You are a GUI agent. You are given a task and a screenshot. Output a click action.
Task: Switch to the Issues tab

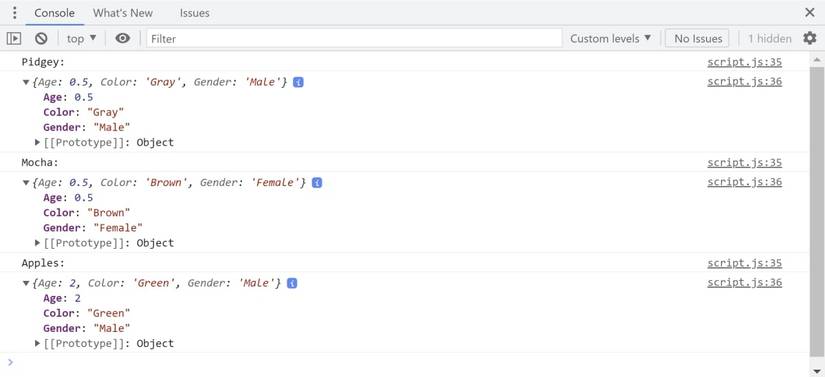click(195, 13)
